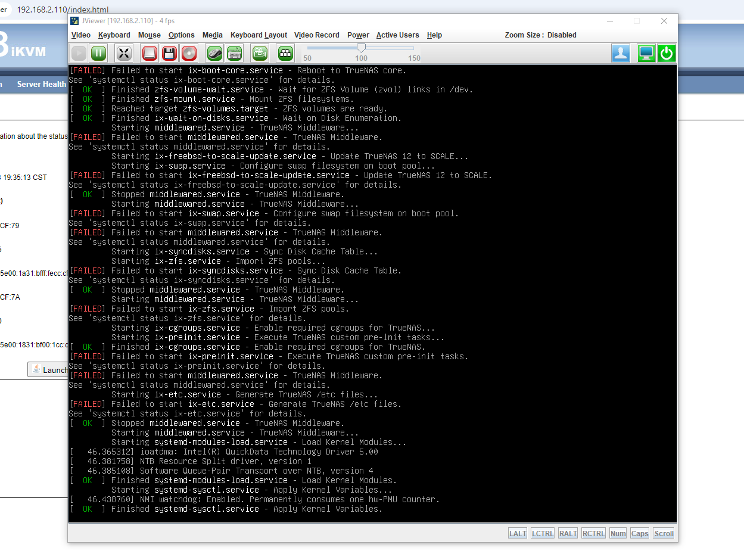Click the video record camera icon
The height and width of the screenshot is (560, 744).
tap(260, 53)
